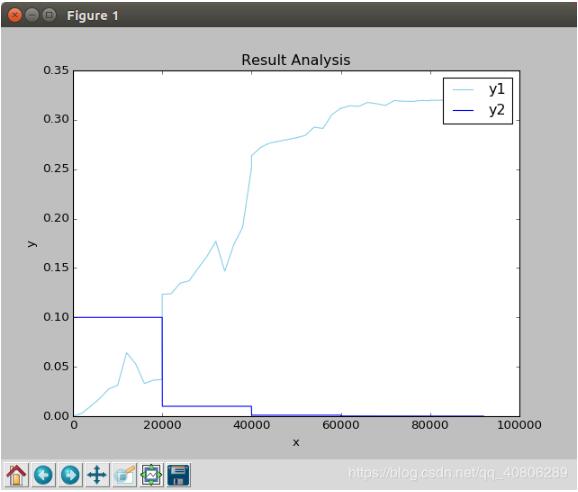
Task: Go forward to next view arrow
Action: click(x=70, y=475)
